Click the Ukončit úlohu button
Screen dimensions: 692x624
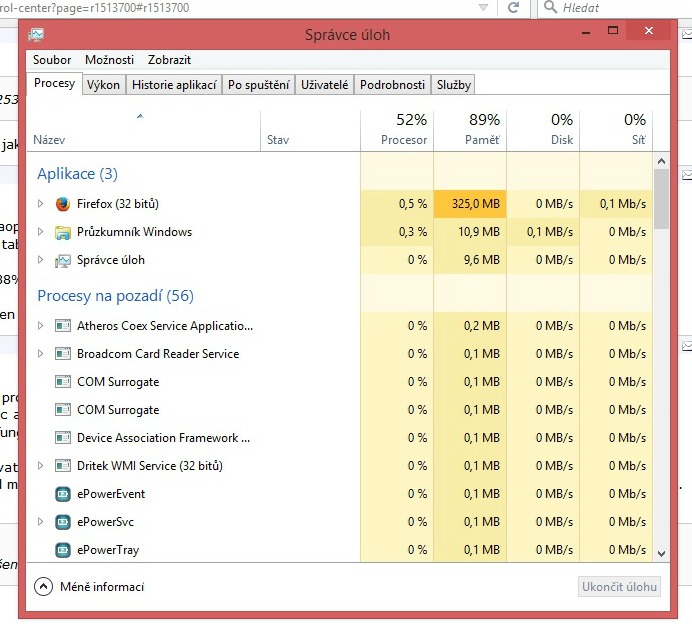pyautogui.click(x=619, y=587)
